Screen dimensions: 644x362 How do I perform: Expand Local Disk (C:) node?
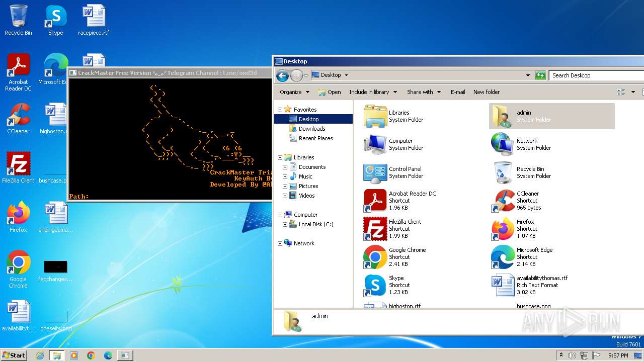[285, 224]
